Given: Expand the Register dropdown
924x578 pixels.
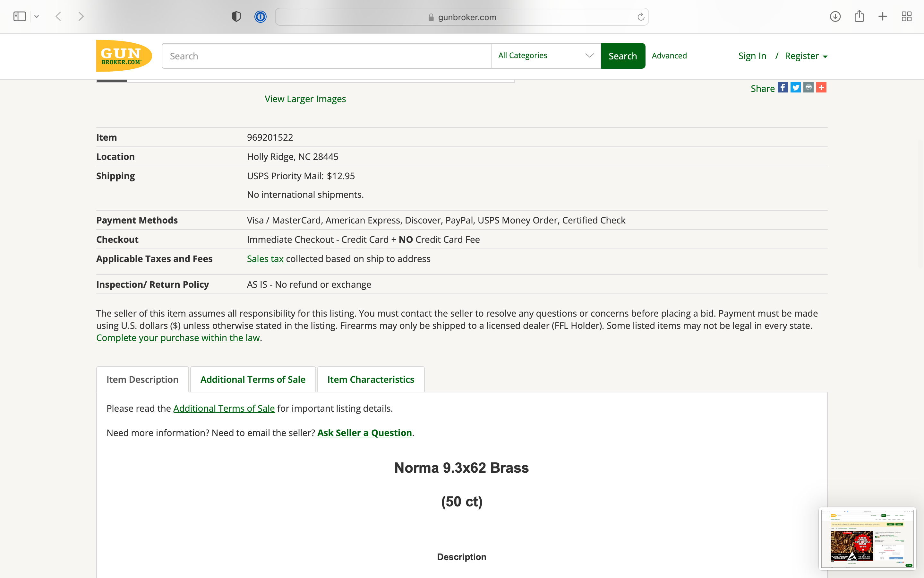Looking at the screenshot, I should (x=806, y=56).
